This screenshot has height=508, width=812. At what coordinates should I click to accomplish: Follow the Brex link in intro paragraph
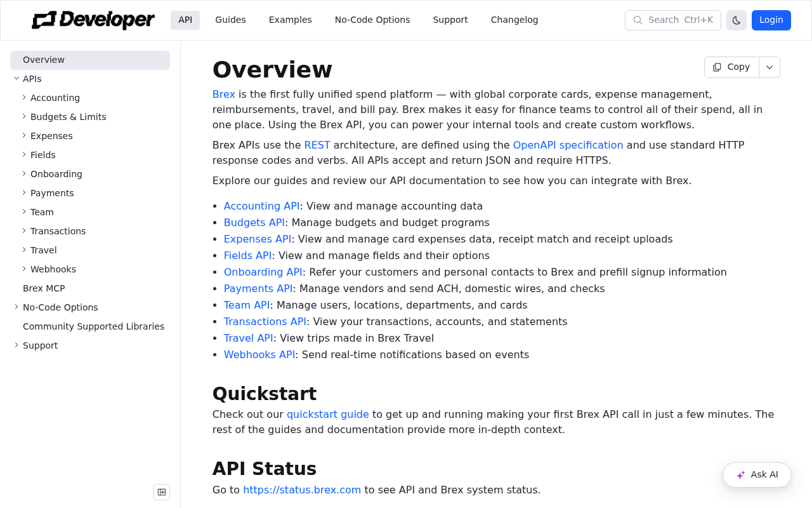point(224,94)
